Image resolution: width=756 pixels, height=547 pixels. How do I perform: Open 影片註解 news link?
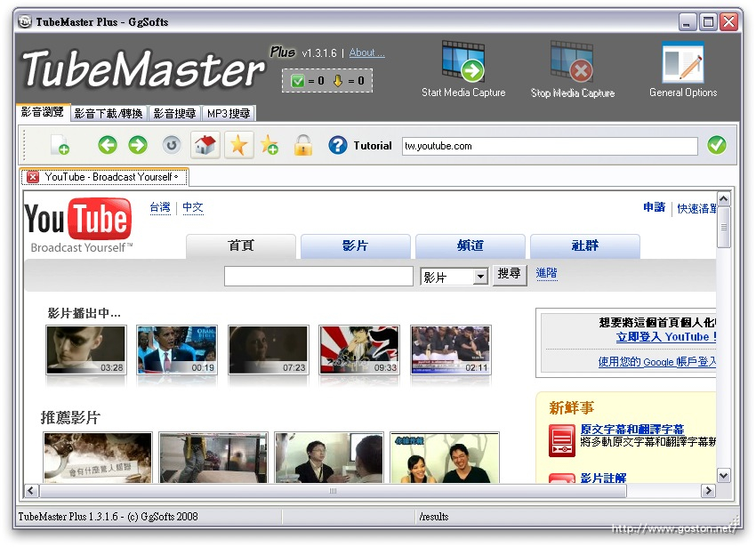click(603, 478)
